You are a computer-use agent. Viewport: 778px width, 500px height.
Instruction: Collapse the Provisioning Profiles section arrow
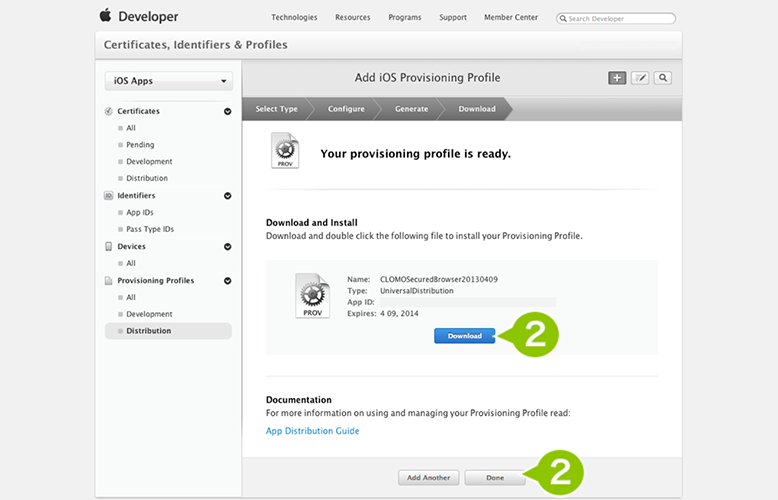pyautogui.click(x=227, y=281)
